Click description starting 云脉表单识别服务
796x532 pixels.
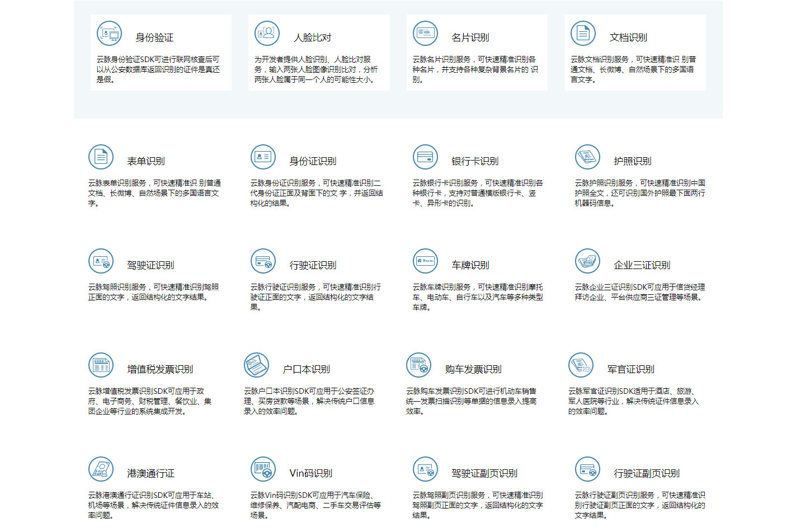coord(154,193)
